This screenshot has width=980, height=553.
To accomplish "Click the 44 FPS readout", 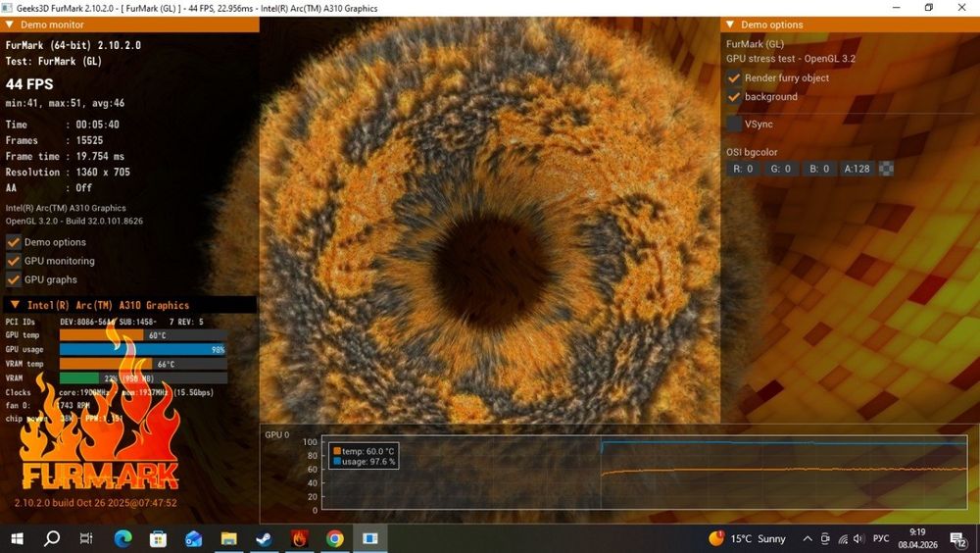I will click(x=29, y=84).
